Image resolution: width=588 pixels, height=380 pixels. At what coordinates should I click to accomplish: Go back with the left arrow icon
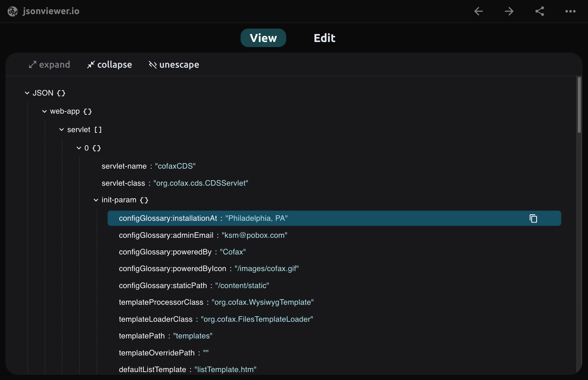tap(479, 11)
